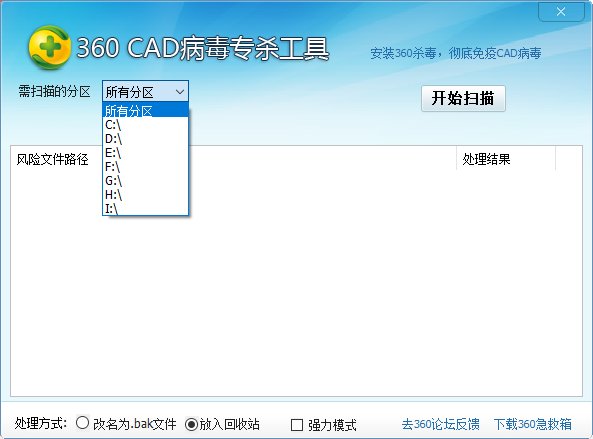The width and height of the screenshot is (593, 439).
Task: Choose H:\ from the partition list
Action: point(145,195)
